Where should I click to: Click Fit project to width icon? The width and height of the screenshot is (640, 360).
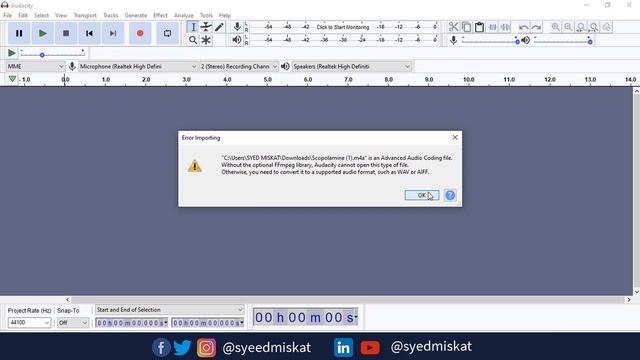[x=594, y=27]
